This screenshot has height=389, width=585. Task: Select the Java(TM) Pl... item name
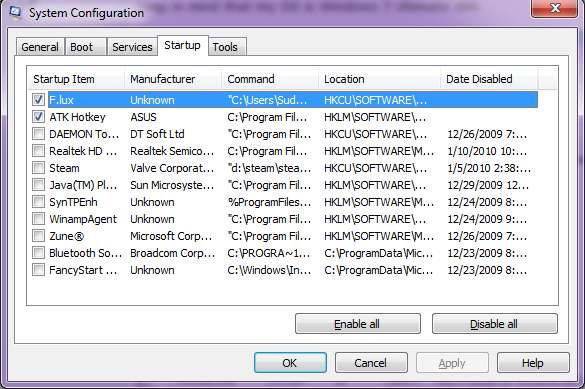coord(83,185)
